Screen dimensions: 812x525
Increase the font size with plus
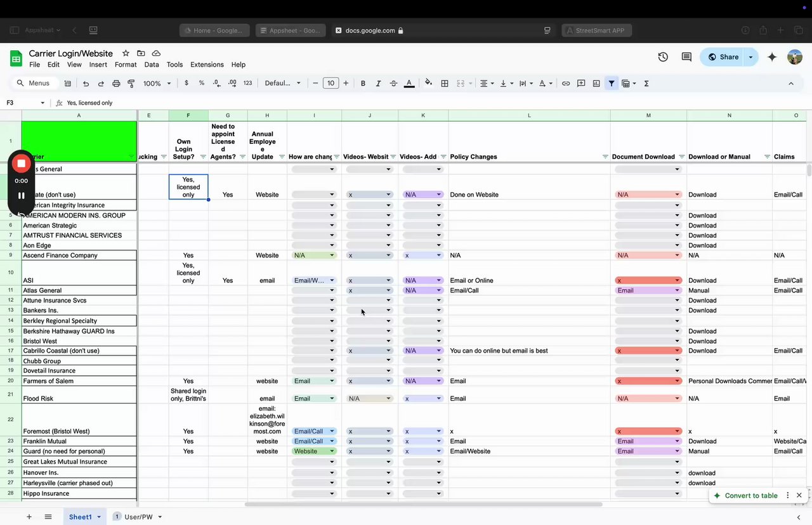[x=346, y=83]
